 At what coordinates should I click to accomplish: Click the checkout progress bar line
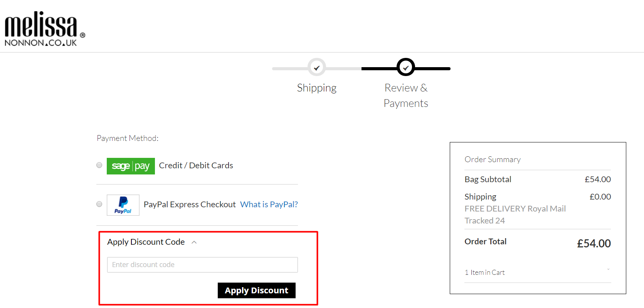coord(361,69)
